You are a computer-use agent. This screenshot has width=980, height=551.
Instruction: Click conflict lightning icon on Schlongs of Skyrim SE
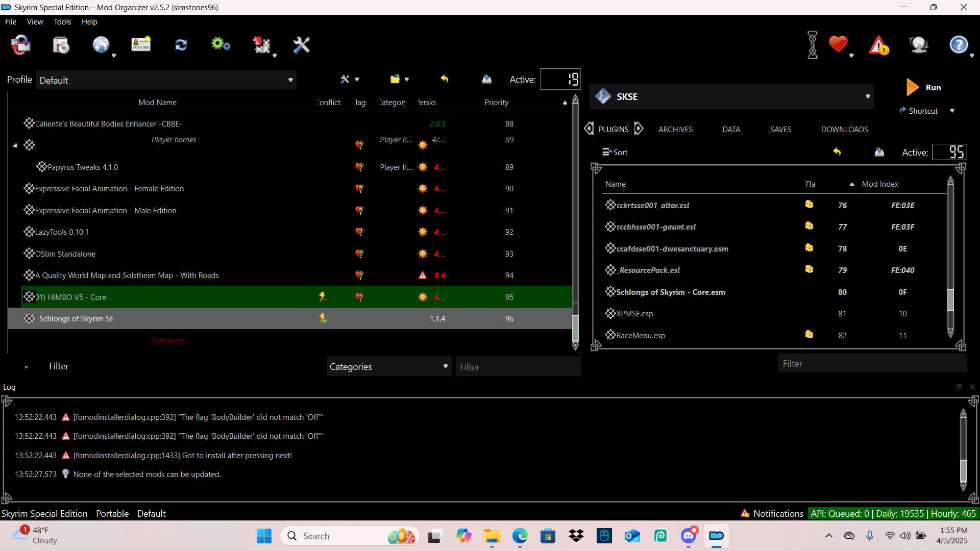(323, 318)
